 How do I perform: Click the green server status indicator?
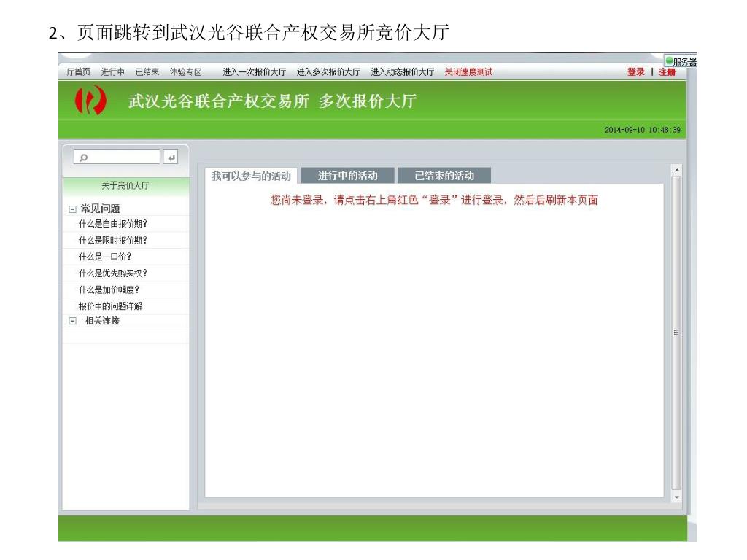pos(670,61)
